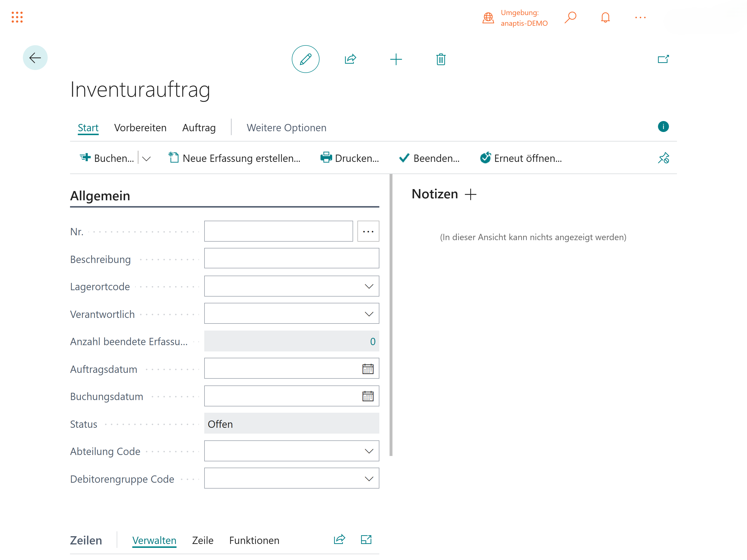Image resolution: width=747 pixels, height=560 pixels.
Task: Add a new note next to Notizen
Action: [471, 194]
